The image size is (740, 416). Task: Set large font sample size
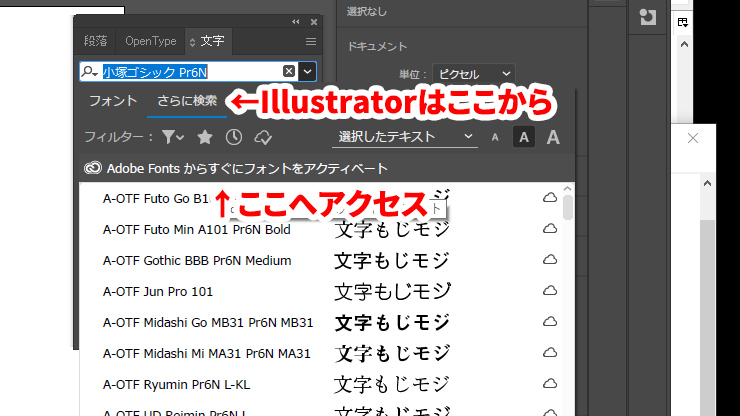552,137
